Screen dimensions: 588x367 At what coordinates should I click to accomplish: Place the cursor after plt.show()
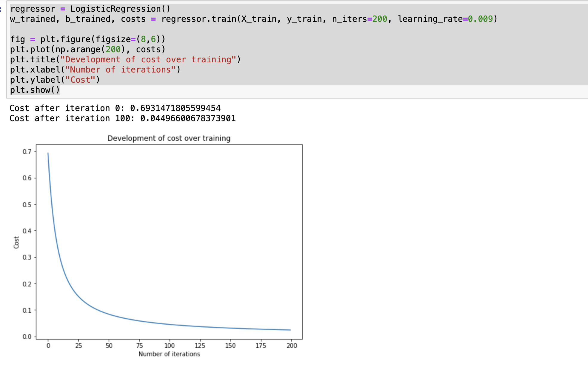click(x=60, y=90)
